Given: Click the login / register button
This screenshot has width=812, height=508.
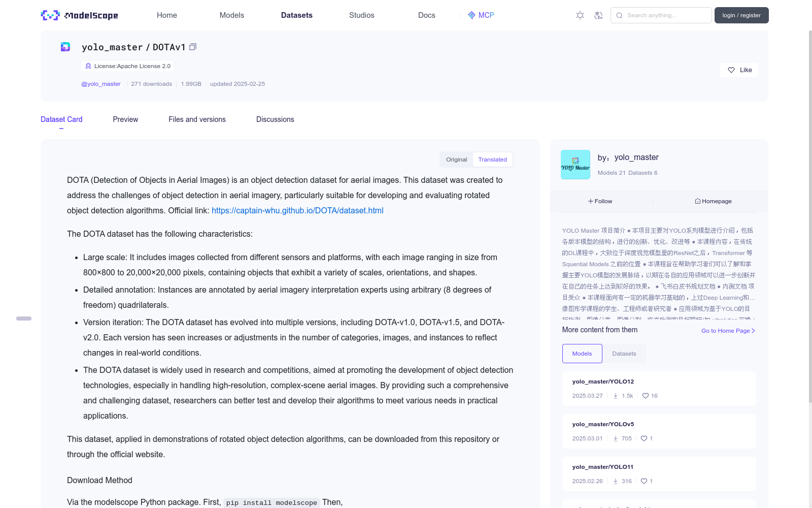Looking at the screenshot, I should coord(741,15).
